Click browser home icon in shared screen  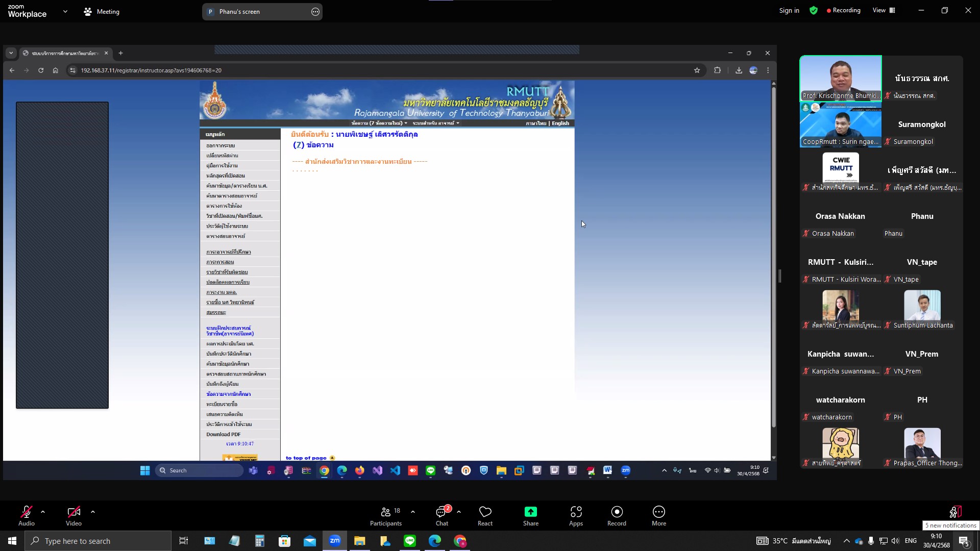[x=55, y=70]
